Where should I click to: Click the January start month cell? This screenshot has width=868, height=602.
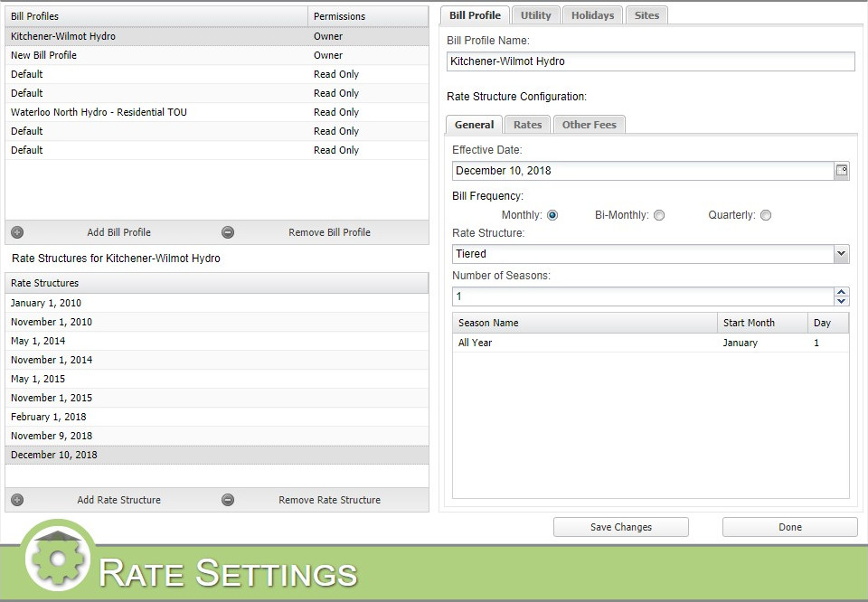point(763,343)
